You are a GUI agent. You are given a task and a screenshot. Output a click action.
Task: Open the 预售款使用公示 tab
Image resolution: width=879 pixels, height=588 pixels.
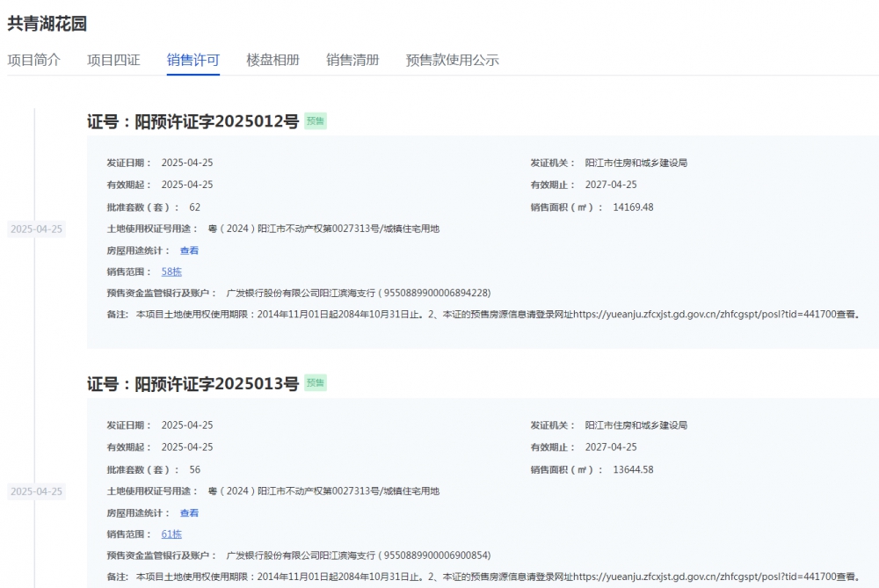coord(452,60)
